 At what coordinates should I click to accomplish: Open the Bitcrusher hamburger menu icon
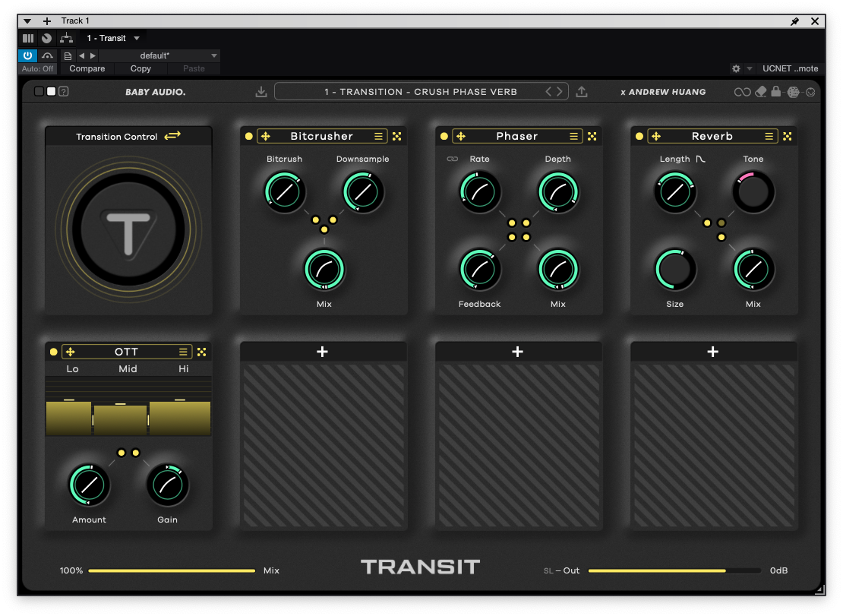[378, 137]
